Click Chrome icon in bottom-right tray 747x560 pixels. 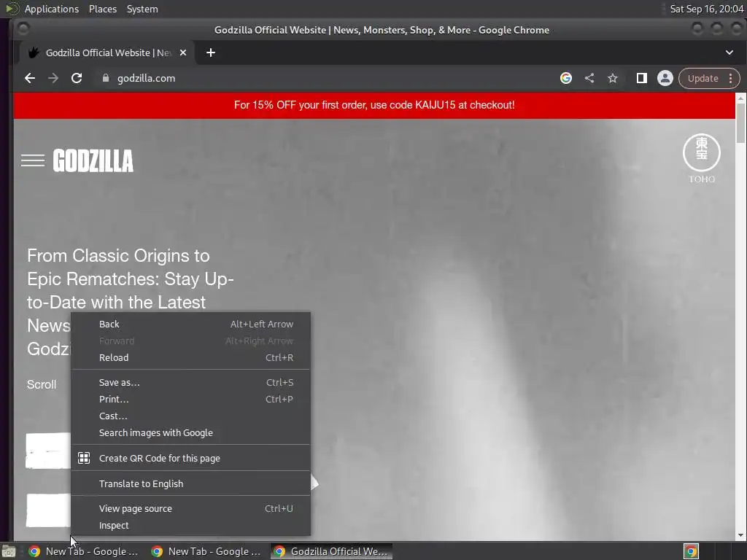691,551
